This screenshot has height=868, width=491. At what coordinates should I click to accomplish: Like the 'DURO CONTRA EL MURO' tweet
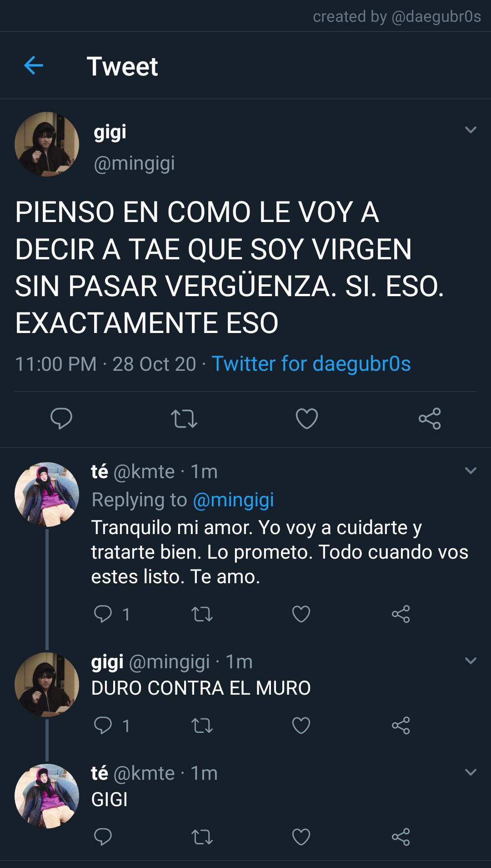(x=301, y=725)
